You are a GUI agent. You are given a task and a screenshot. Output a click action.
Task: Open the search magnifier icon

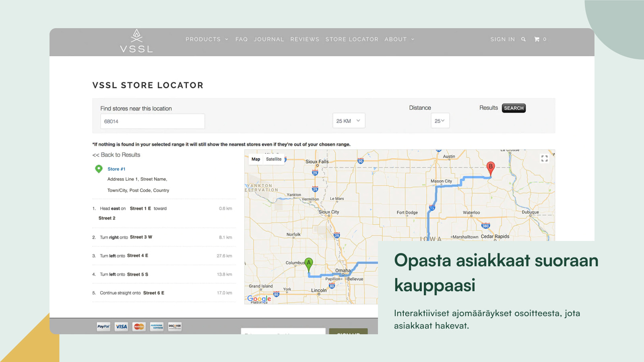(x=523, y=39)
